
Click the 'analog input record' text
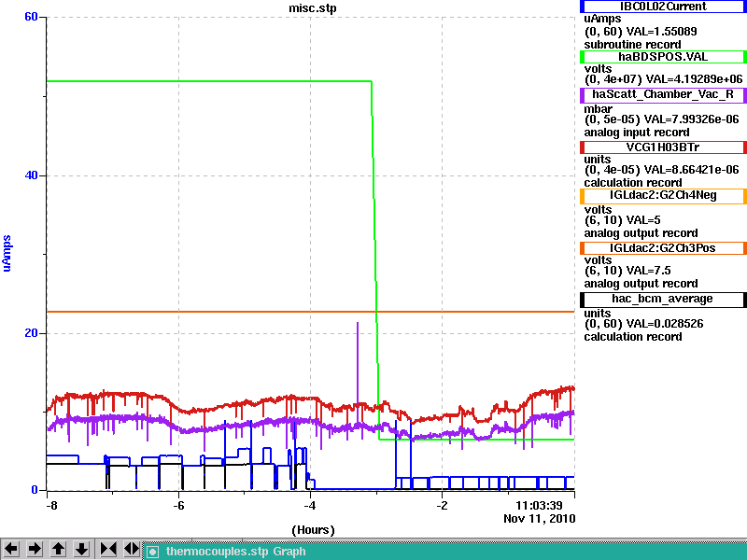tap(637, 133)
